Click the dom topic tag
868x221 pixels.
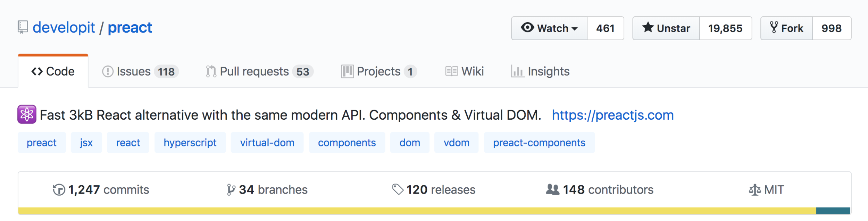tap(410, 143)
